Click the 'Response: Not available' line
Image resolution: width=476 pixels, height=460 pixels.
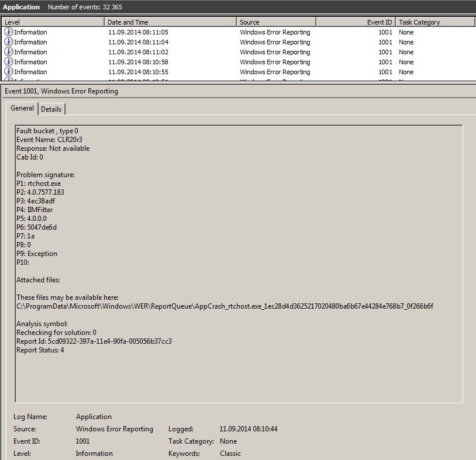(x=53, y=148)
